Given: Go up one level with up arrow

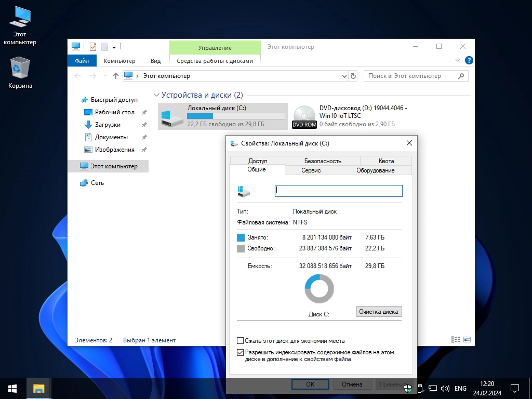Looking at the screenshot, I should pos(116,76).
